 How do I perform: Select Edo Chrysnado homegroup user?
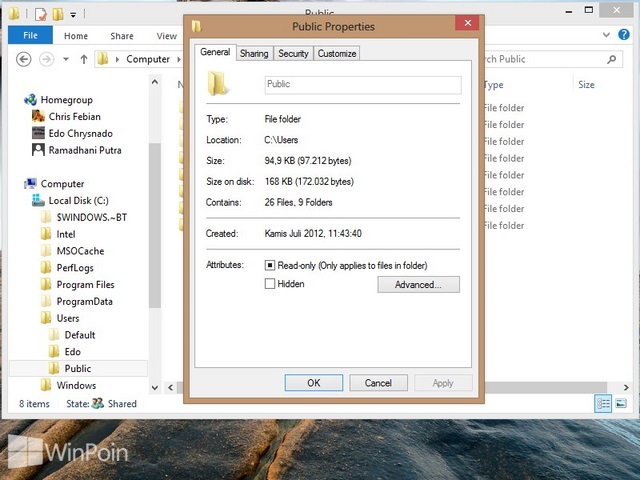click(x=80, y=133)
